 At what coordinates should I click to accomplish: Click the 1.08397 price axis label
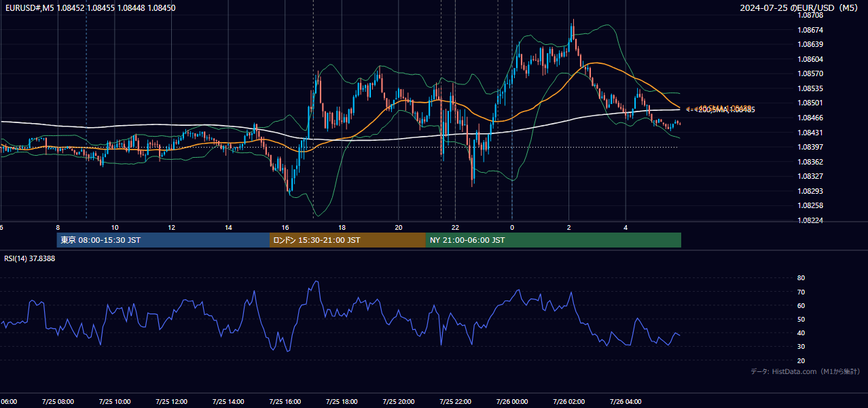[810, 147]
